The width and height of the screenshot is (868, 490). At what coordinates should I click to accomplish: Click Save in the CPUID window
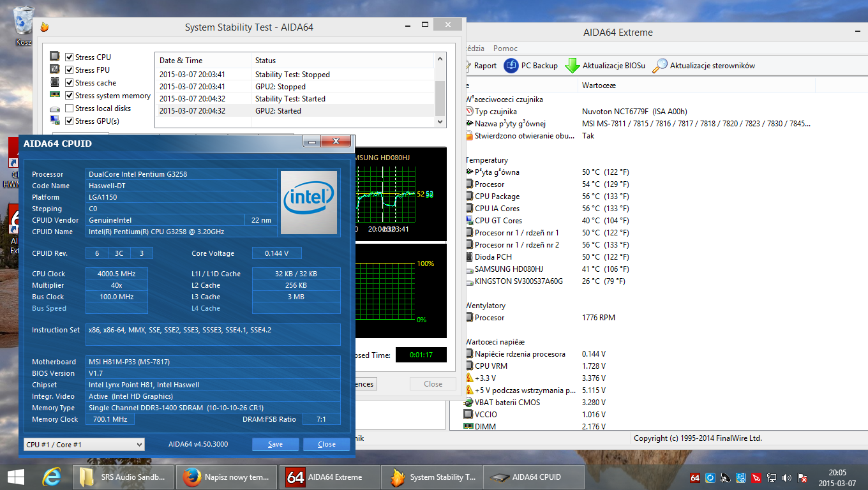point(275,444)
